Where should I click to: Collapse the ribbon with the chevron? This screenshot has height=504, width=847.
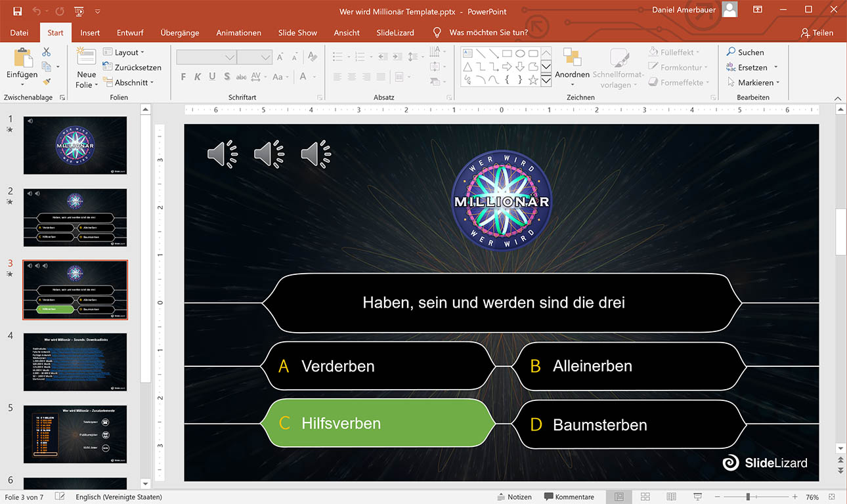point(837,98)
